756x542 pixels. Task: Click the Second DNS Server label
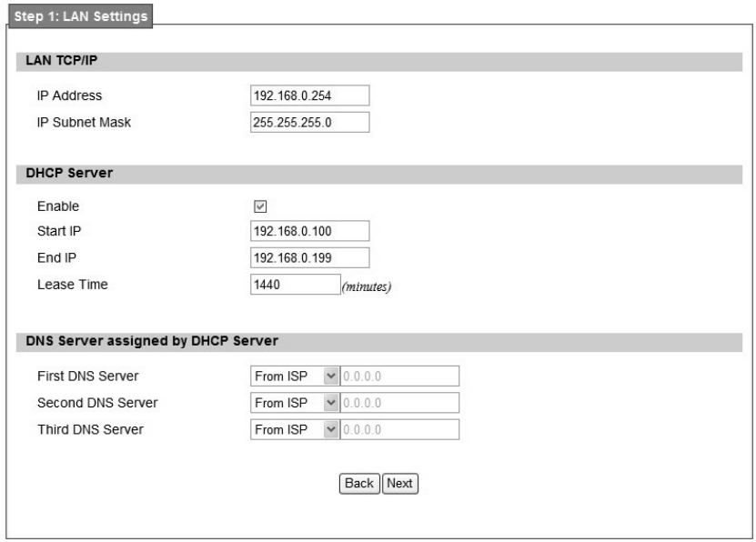(97, 403)
